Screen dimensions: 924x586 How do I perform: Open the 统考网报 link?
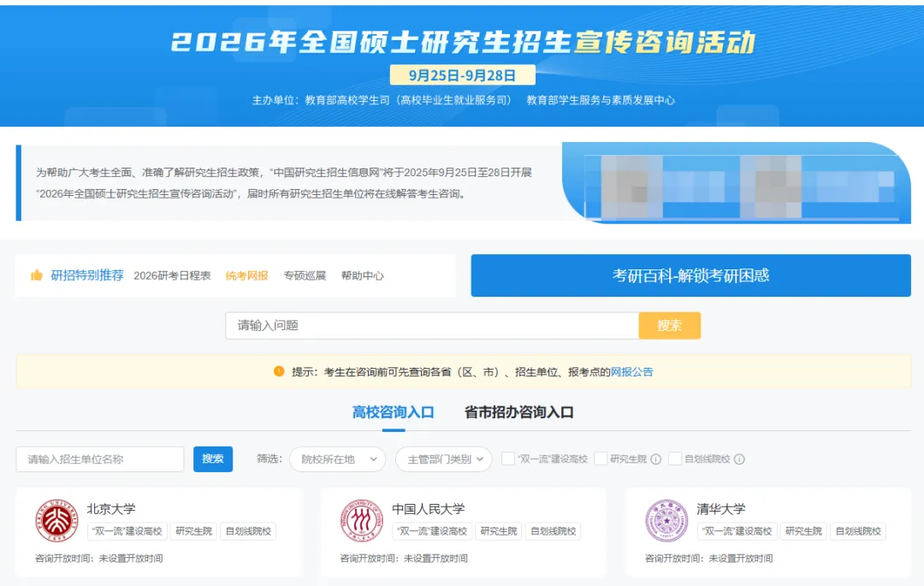tap(247, 275)
